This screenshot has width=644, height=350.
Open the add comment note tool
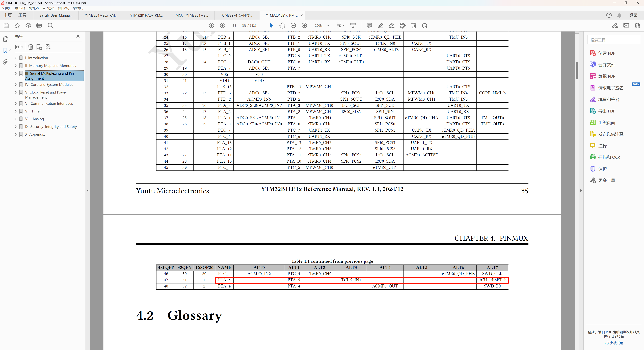[x=369, y=25]
